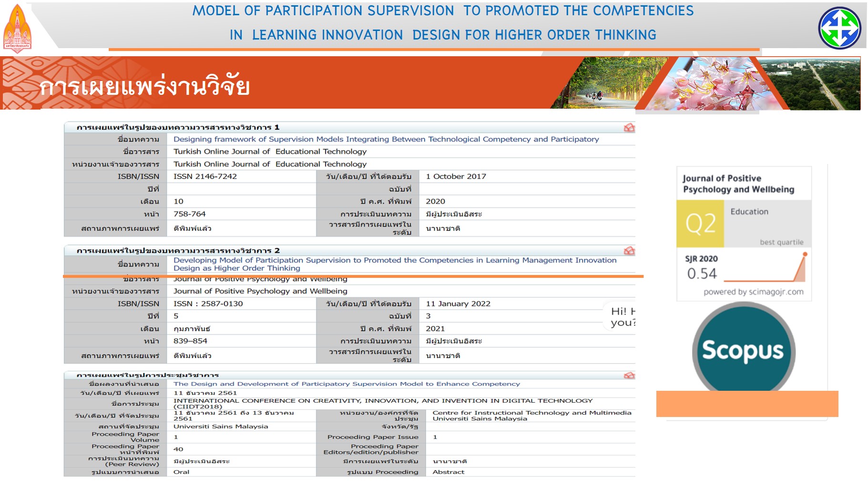
Task: Click the SJR 2020 trend chart
Action: [765, 267]
